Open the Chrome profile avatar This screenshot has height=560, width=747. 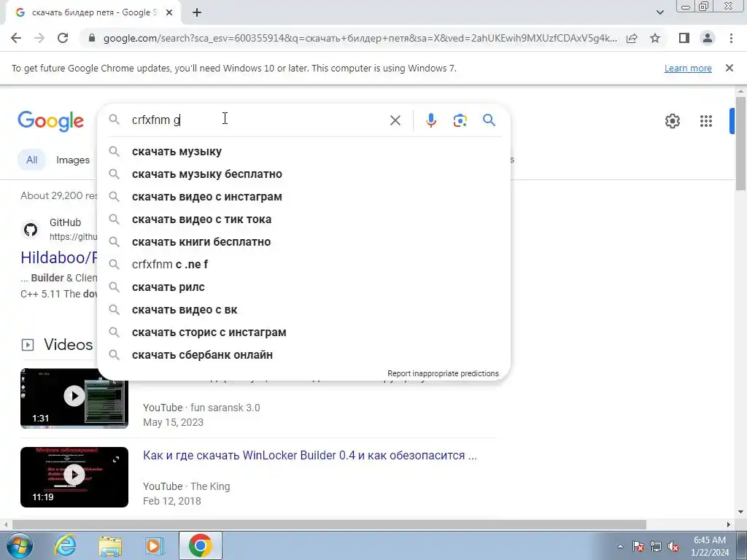(x=708, y=38)
